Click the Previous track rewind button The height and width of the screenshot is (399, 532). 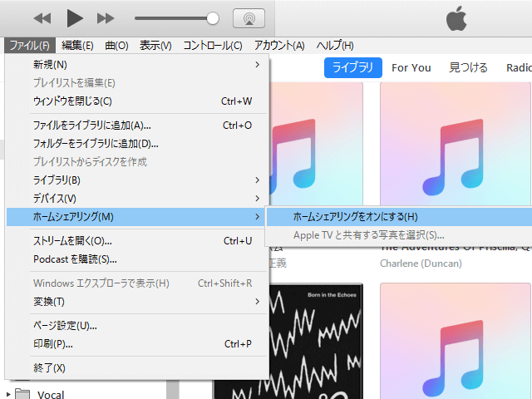(x=42, y=17)
